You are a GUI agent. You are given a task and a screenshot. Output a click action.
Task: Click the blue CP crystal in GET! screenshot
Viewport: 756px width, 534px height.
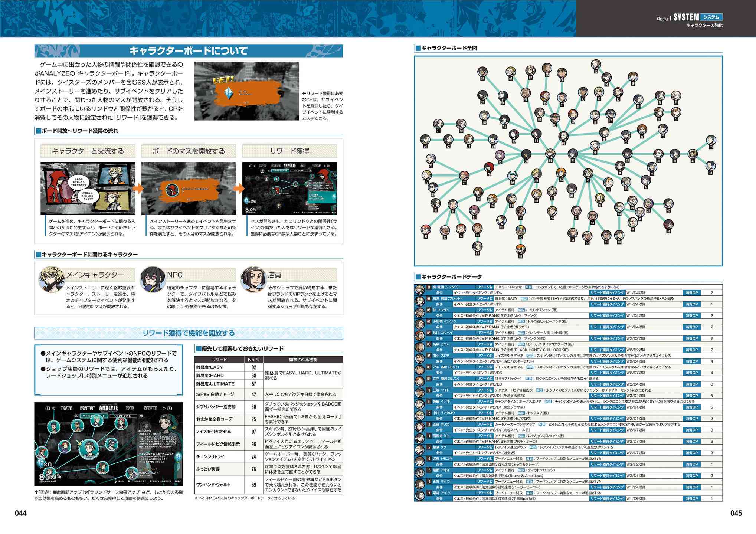[230, 93]
